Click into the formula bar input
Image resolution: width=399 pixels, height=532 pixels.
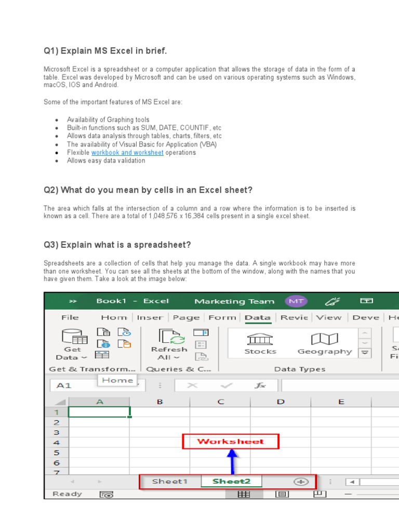[x=340, y=385]
